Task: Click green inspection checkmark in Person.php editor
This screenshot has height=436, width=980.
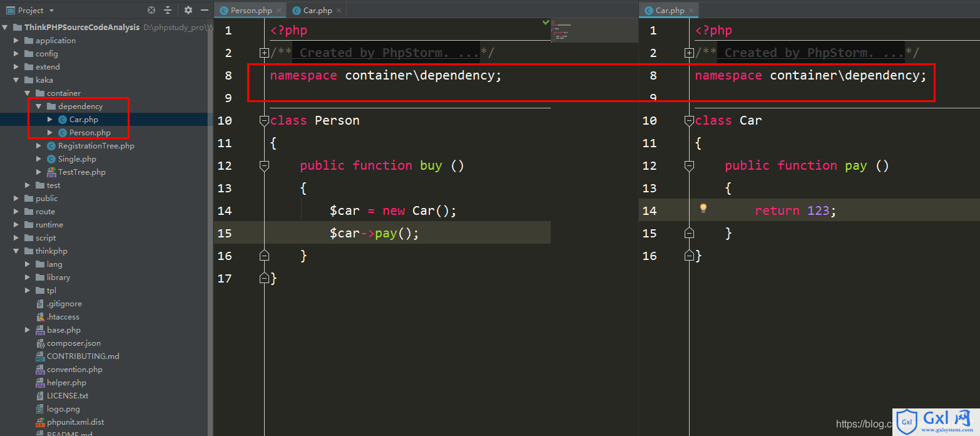Action: coord(546,22)
